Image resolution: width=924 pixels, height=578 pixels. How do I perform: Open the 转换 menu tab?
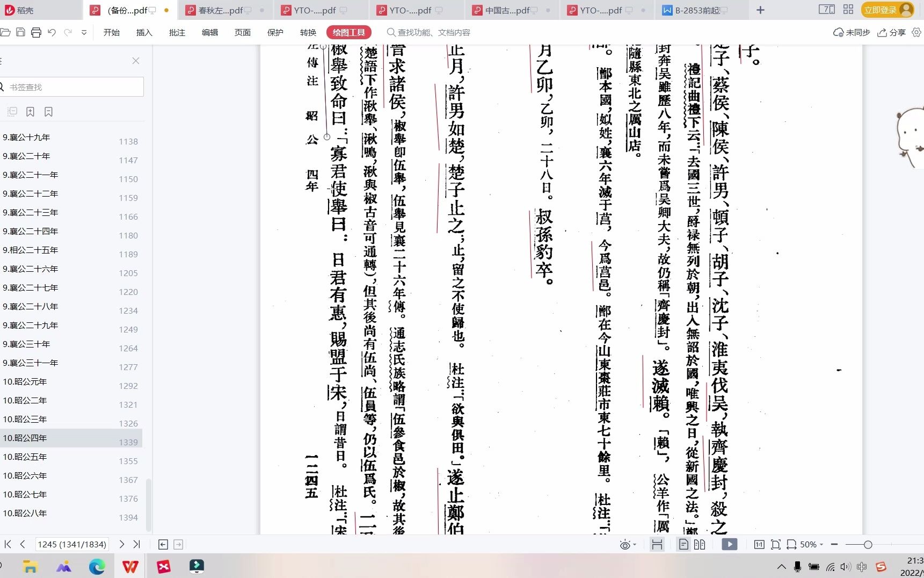pos(308,33)
